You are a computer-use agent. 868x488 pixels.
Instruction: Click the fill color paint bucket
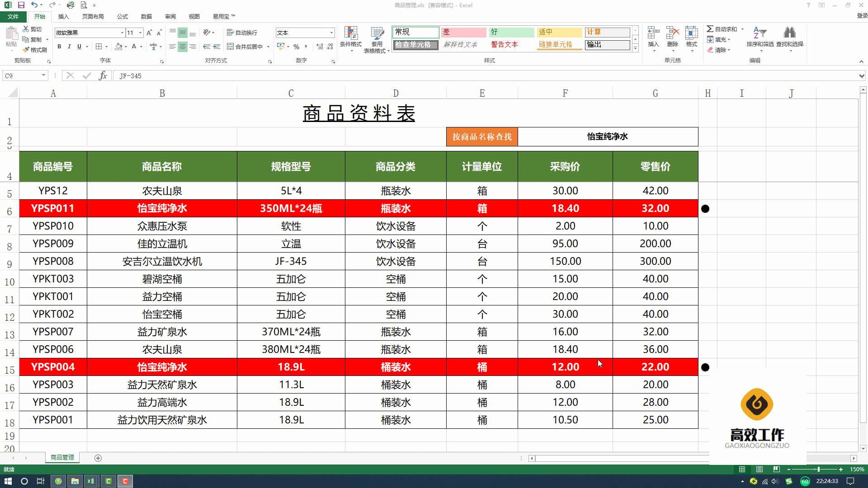coord(118,47)
